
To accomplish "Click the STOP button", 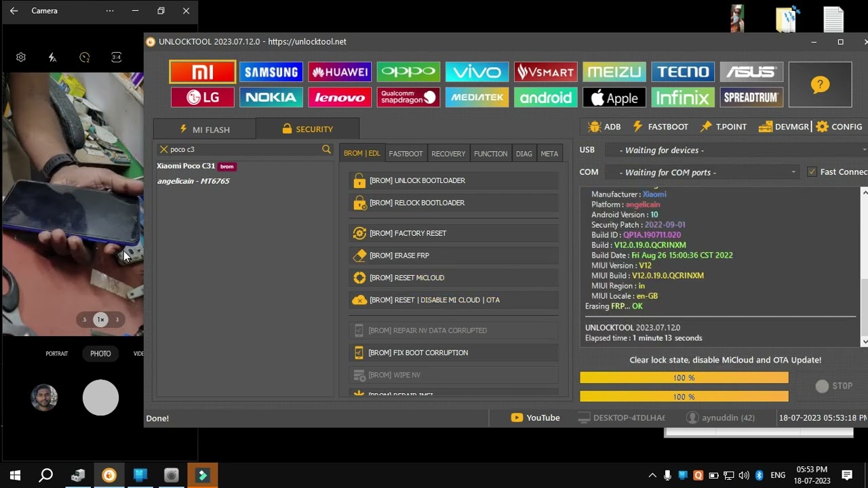I will pos(834,386).
